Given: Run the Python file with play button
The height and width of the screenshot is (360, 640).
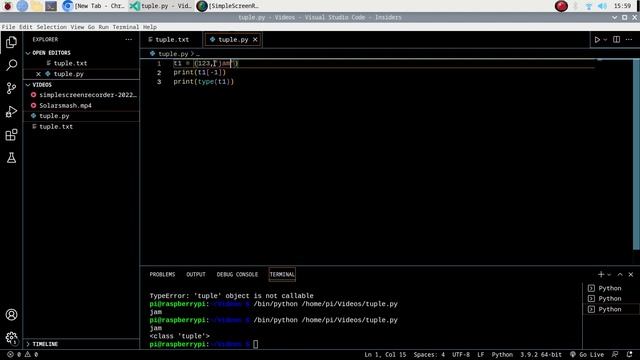Looking at the screenshot, I should coord(597,40).
